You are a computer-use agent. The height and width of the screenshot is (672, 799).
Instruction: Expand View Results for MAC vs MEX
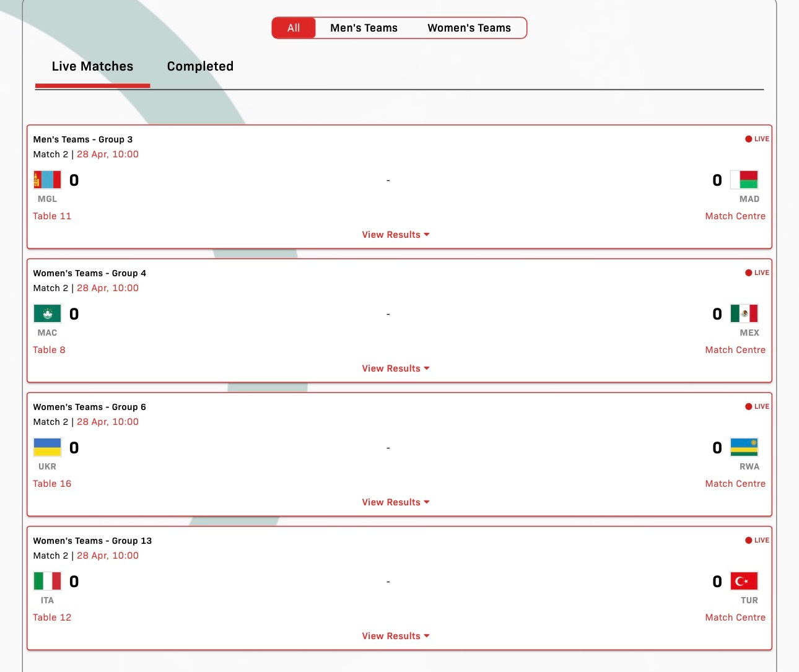[x=396, y=369]
